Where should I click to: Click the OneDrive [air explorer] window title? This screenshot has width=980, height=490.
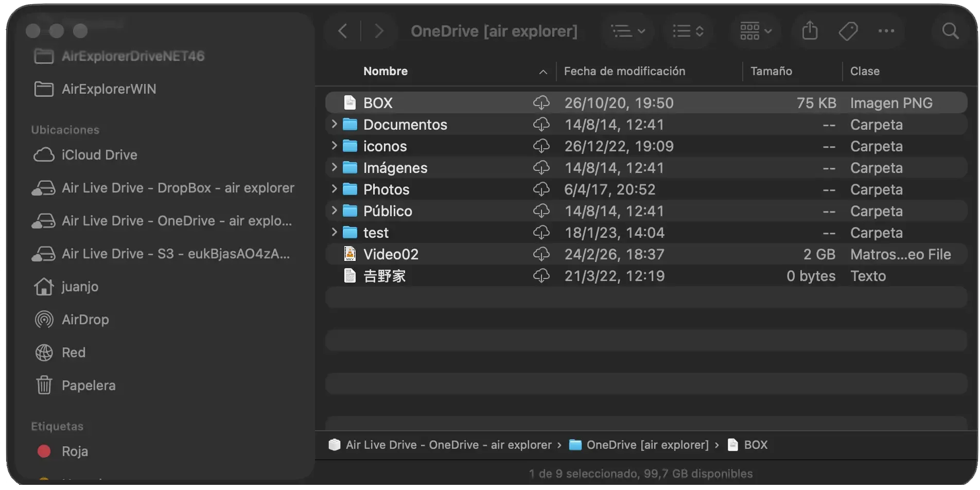pyautogui.click(x=494, y=31)
